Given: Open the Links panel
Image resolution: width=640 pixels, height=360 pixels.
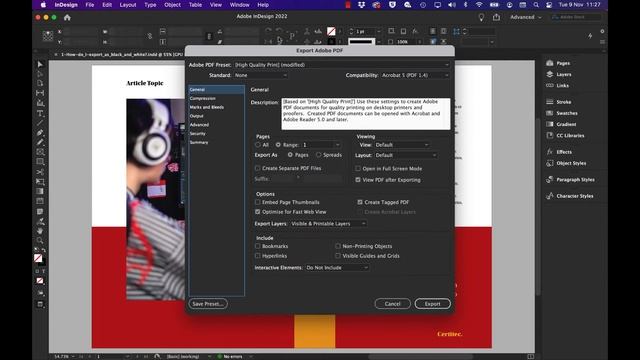Looking at the screenshot, I should 558,86.
